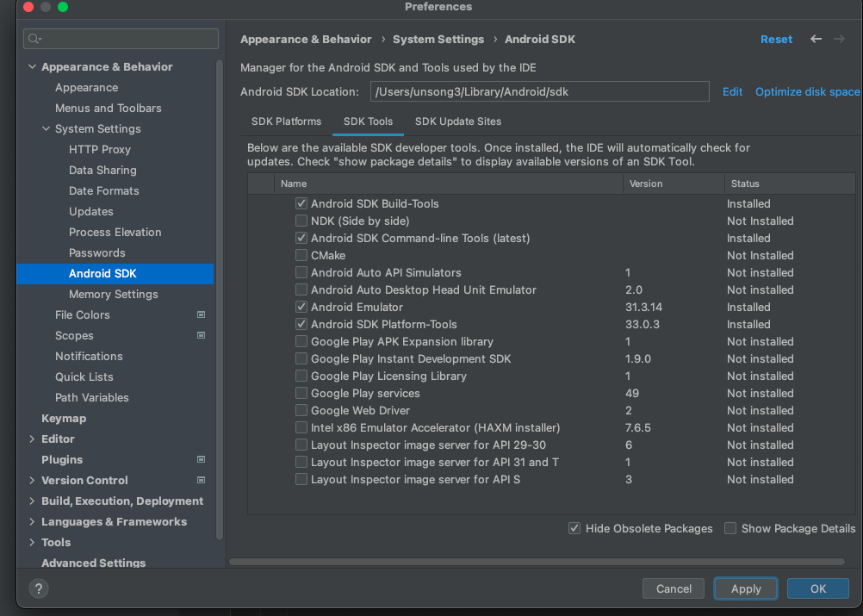
Task: Open Date Formats settings
Action: point(104,190)
